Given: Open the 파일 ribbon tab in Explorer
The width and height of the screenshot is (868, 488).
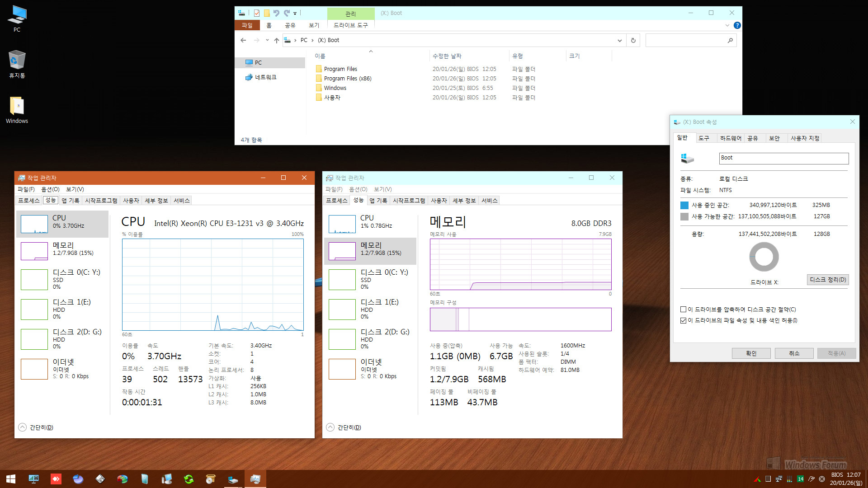Looking at the screenshot, I should pos(247,25).
